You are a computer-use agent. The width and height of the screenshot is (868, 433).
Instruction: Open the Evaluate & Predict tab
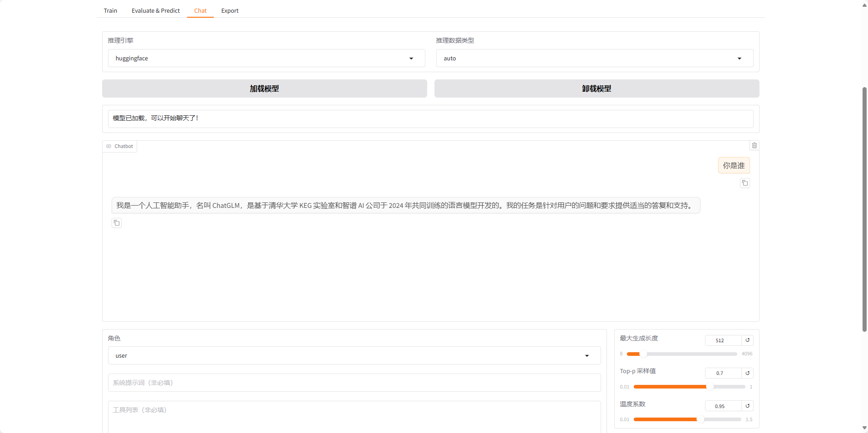156,10
